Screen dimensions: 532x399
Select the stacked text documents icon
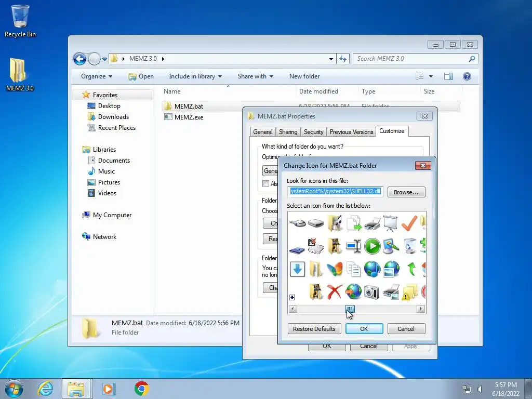coord(353,270)
